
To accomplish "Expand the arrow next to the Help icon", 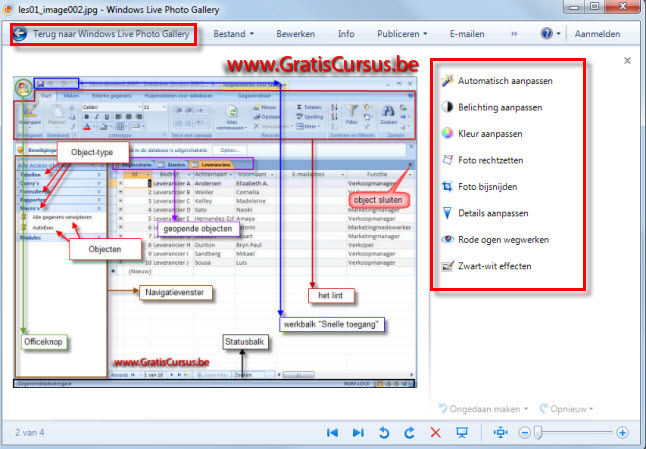I will pos(558,34).
